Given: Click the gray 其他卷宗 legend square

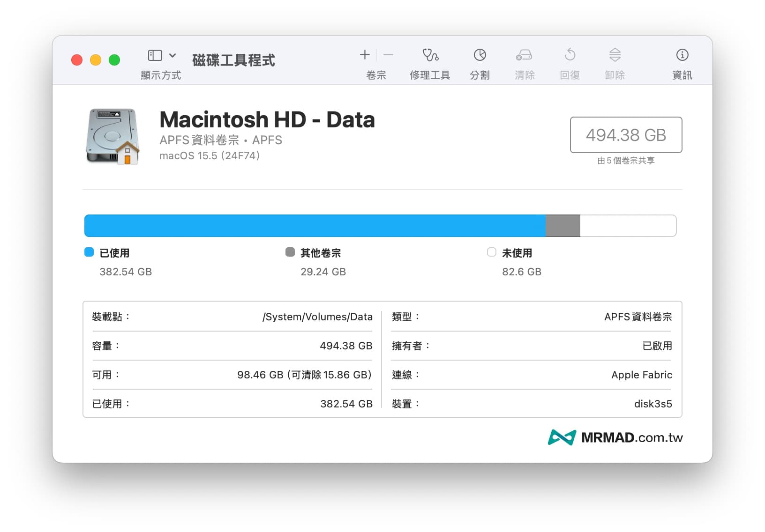Looking at the screenshot, I should point(290,252).
